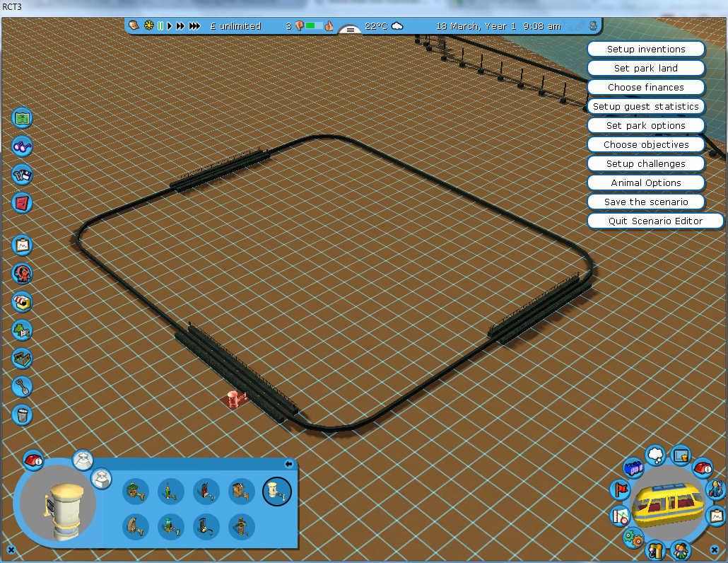Pause the game with the green pause button

point(160,26)
